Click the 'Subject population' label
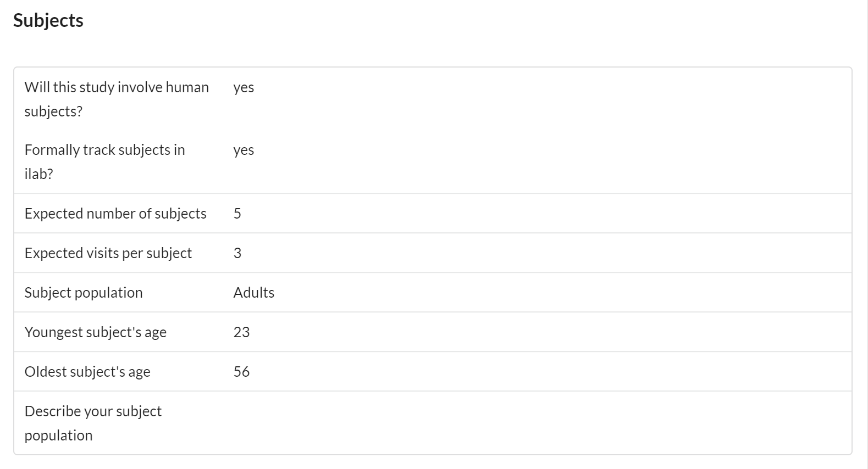The image size is (868, 469). [84, 293]
